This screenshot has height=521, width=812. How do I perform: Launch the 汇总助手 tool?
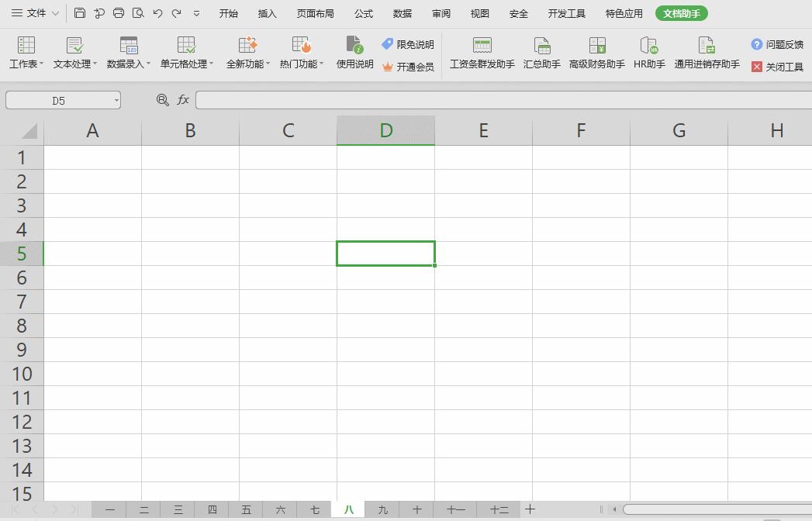pos(541,52)
